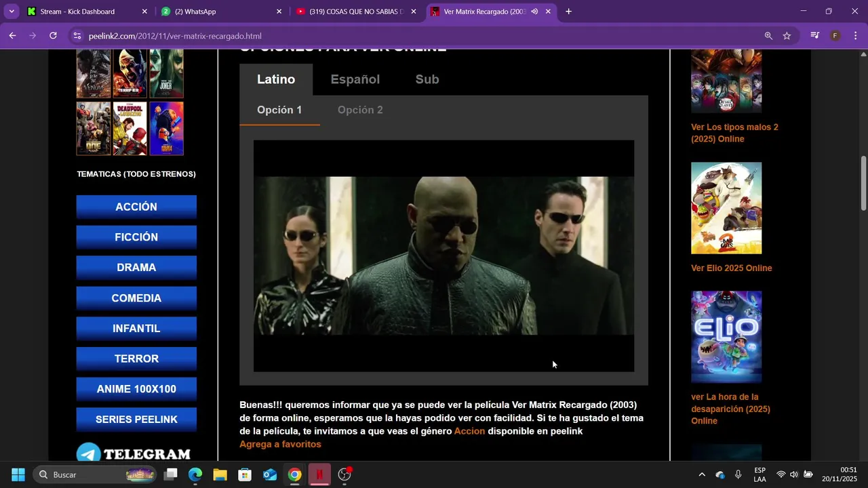Image resolution: width=868 pixels, height=488 pixels.
Task: Switch to the YouTube COSAS QUE NO SABIAS tab
Action: click(x=356, y=12)
